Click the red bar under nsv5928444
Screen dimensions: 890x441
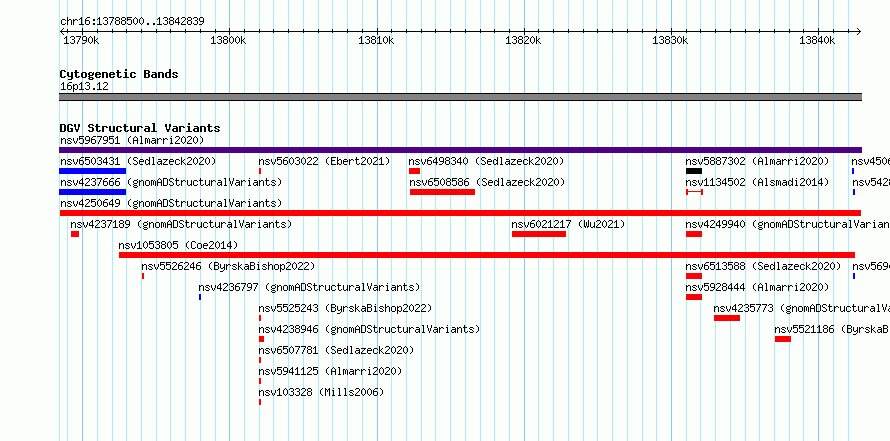(x=694, y=297)
